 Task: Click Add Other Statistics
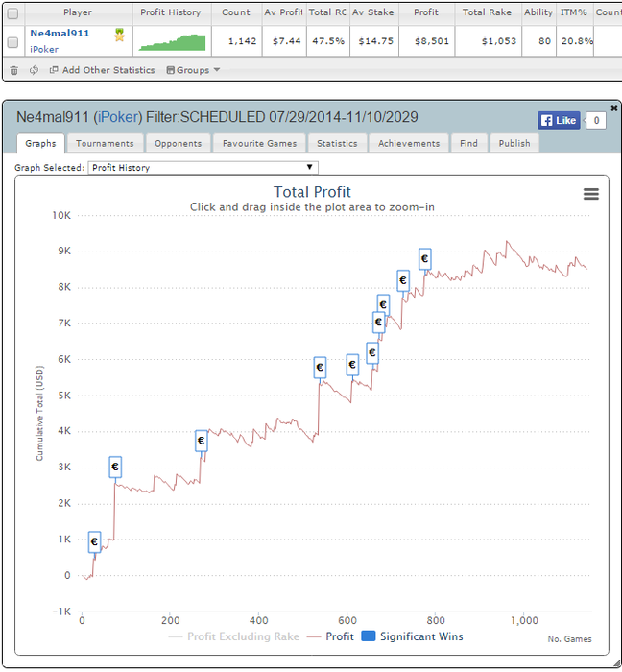tap(103, 70)
